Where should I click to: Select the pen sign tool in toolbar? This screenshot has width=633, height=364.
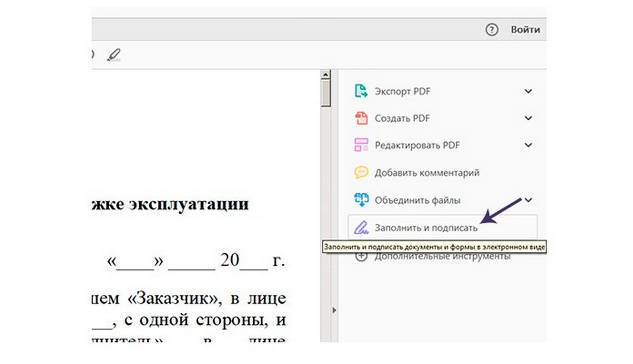113,54
